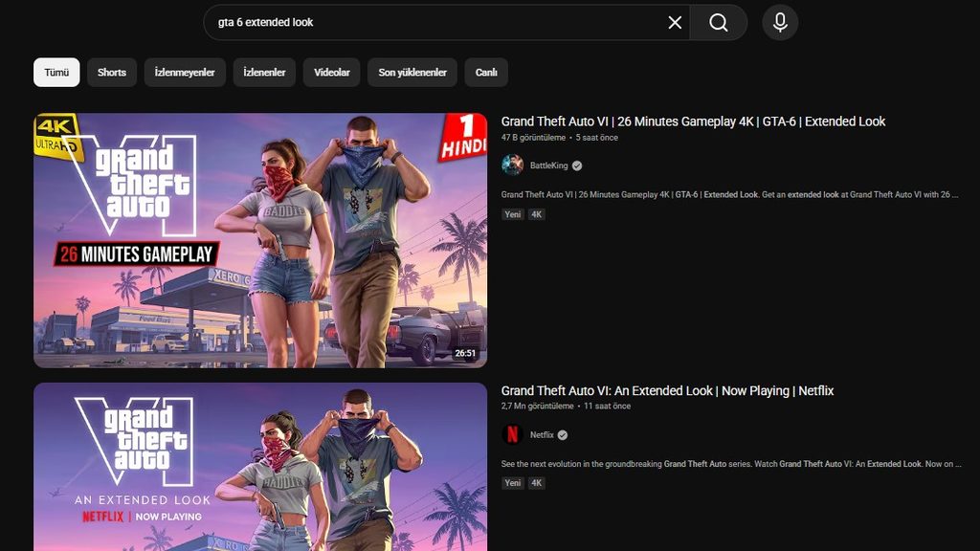Open the Netflix An Extended Look thumbnail
980x551 pixels.
(260, 467)
